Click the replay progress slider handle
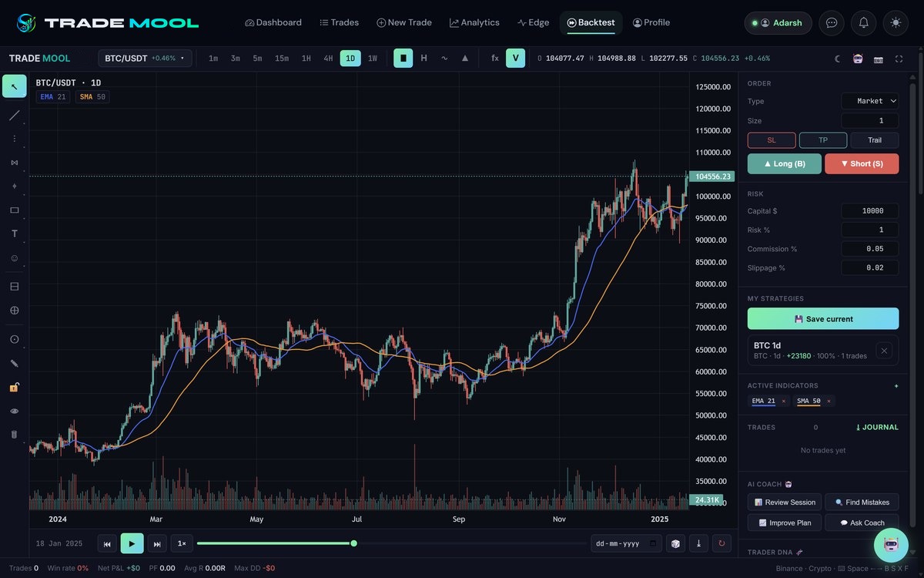This screenshot has height=578, width=924. tap(353, 543)
